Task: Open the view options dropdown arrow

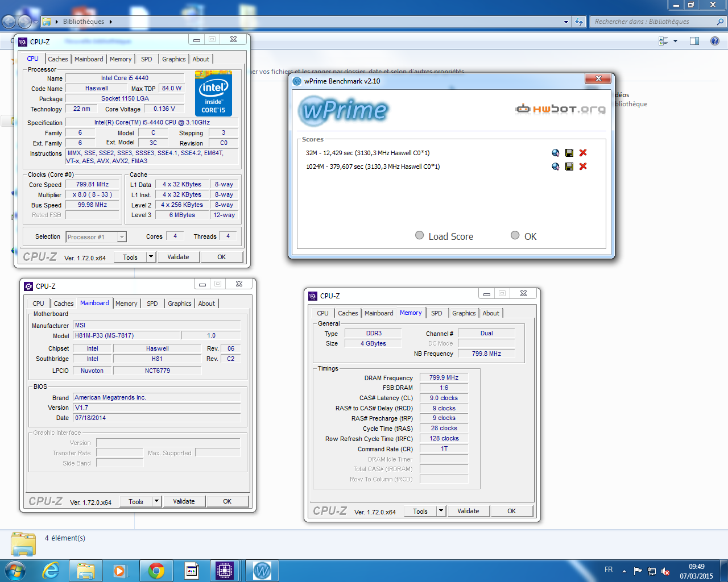Action: (675, 41)
